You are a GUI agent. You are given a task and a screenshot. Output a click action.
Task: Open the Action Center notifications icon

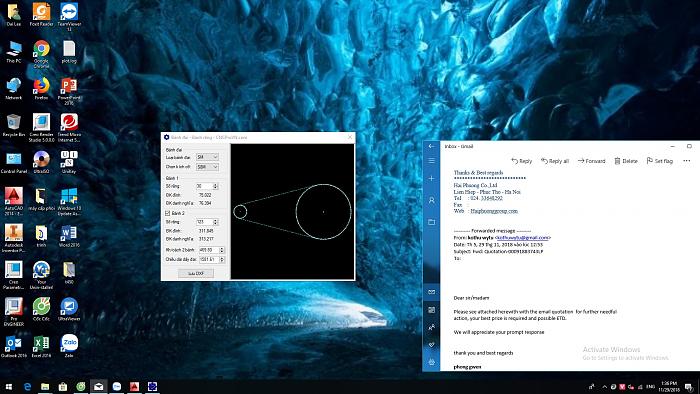pyautogui.click(x=689, y=387)
